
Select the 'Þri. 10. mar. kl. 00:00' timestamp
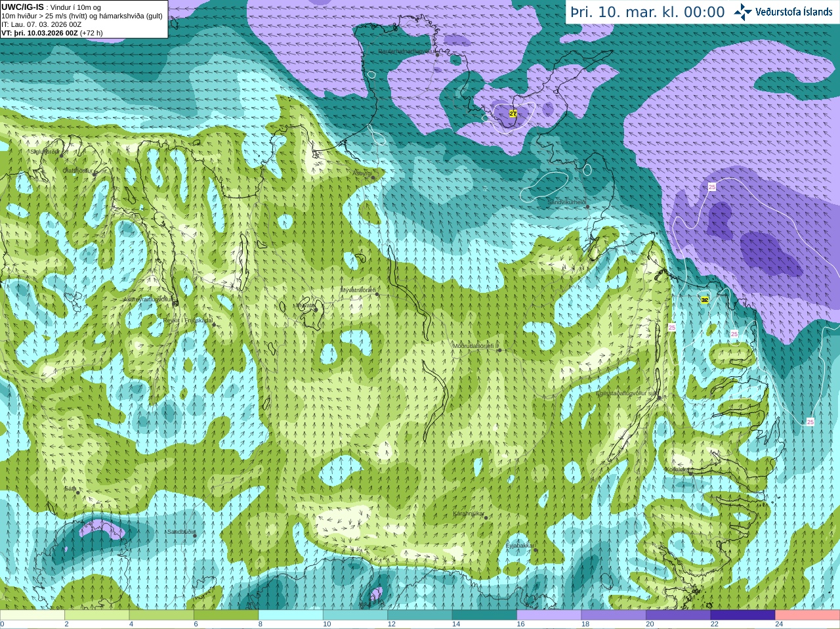click(x=648, y=12)
